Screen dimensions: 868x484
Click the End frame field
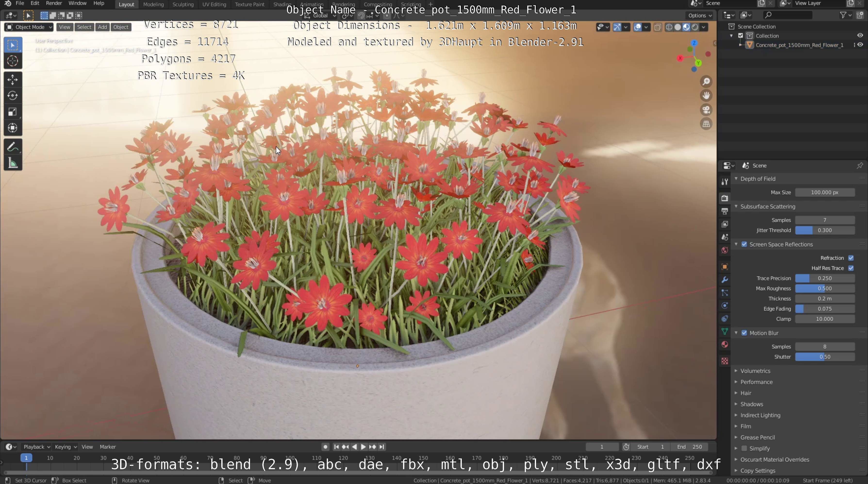tap(689, 447)
